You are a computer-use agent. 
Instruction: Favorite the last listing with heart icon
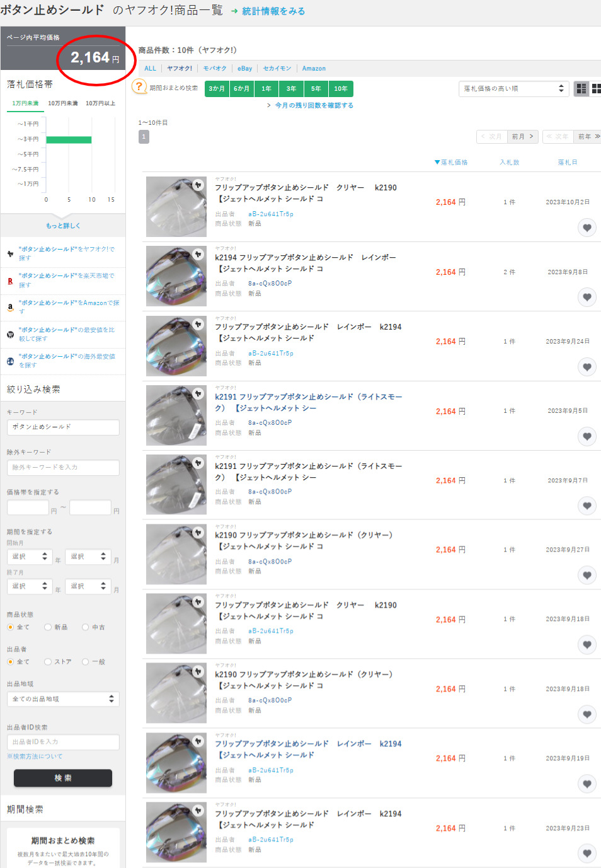click(x=587, y=854)
